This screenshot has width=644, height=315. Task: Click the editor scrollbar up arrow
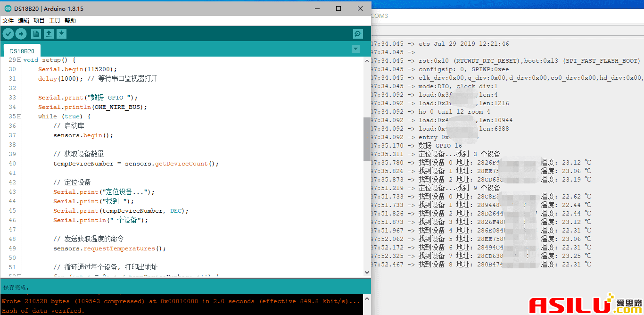[x=367, y=60]
